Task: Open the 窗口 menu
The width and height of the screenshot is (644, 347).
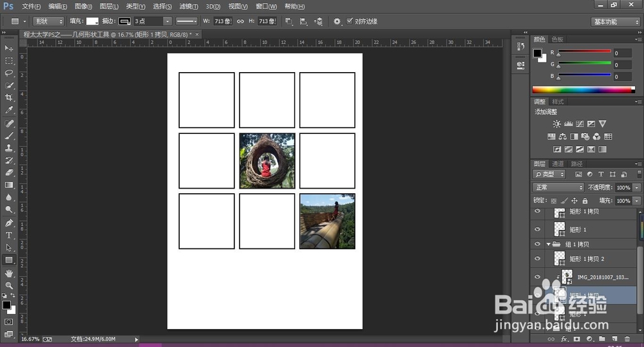Action: [x=266, y=6]
